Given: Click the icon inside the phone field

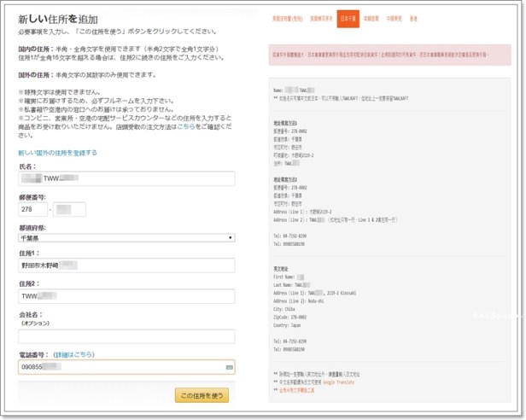Looking at the screenshot, I should pyautogui.click(x=229, y=367).
